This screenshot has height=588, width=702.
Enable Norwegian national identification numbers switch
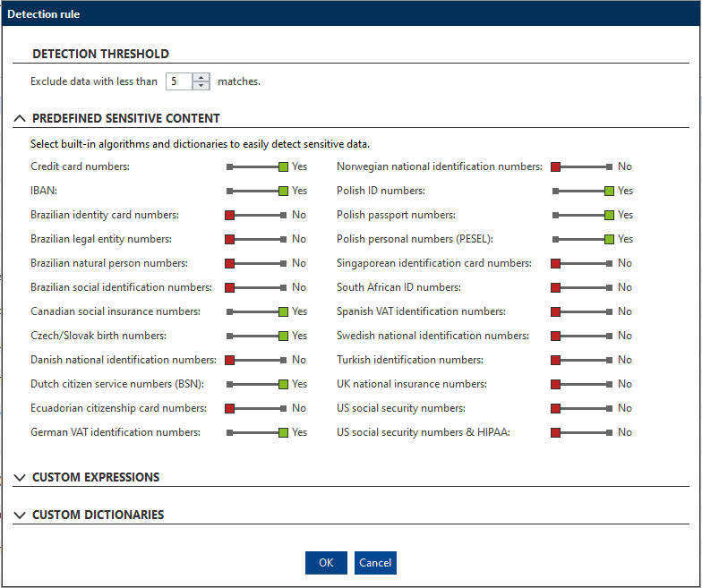tap(582, 166)
